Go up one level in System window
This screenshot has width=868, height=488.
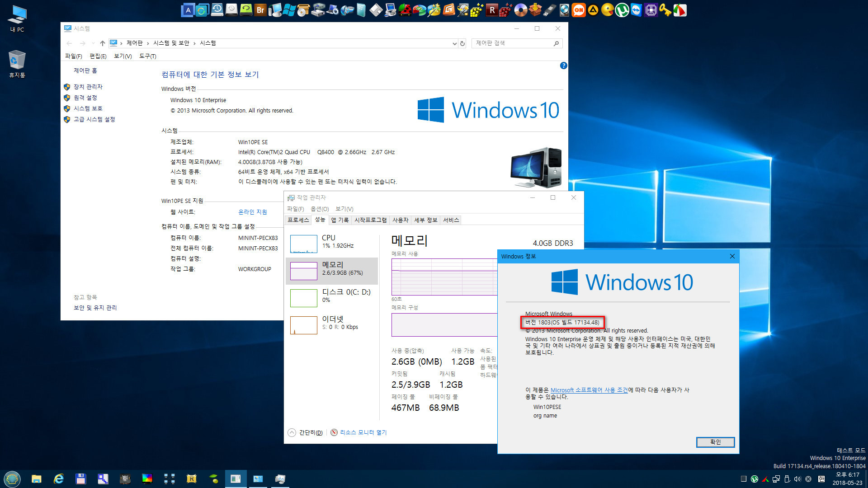click(x=103, y=43)
